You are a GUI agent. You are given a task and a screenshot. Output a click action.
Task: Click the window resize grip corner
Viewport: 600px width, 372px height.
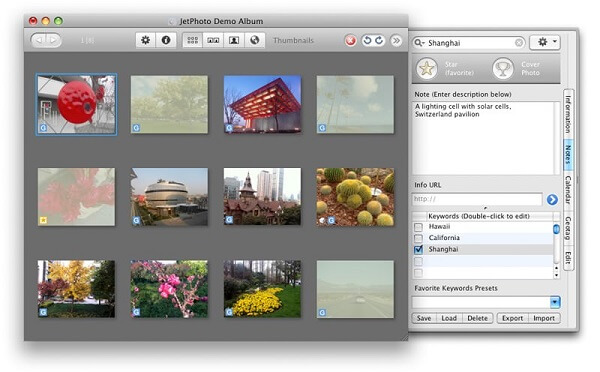404,337
